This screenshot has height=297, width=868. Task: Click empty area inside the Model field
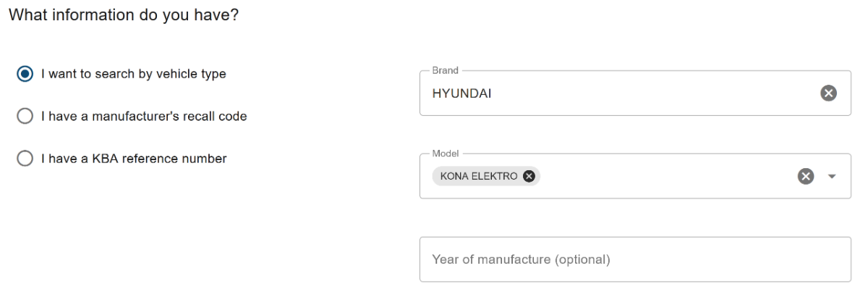click(x=665, y=176)
